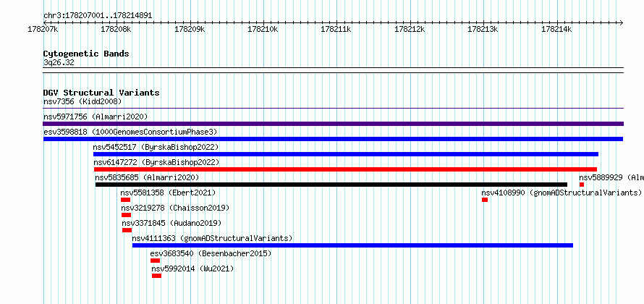Select the thin nsv7356 variant line

334,109
